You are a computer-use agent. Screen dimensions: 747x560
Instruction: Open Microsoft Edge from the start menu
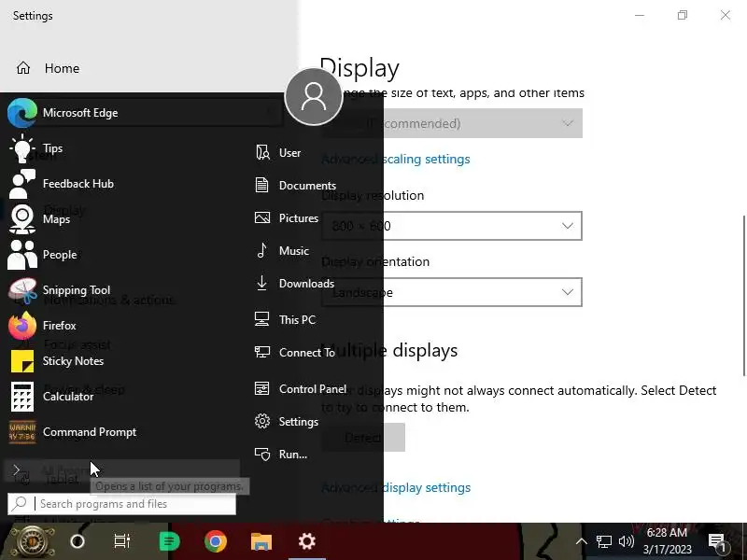coord(143,113)
